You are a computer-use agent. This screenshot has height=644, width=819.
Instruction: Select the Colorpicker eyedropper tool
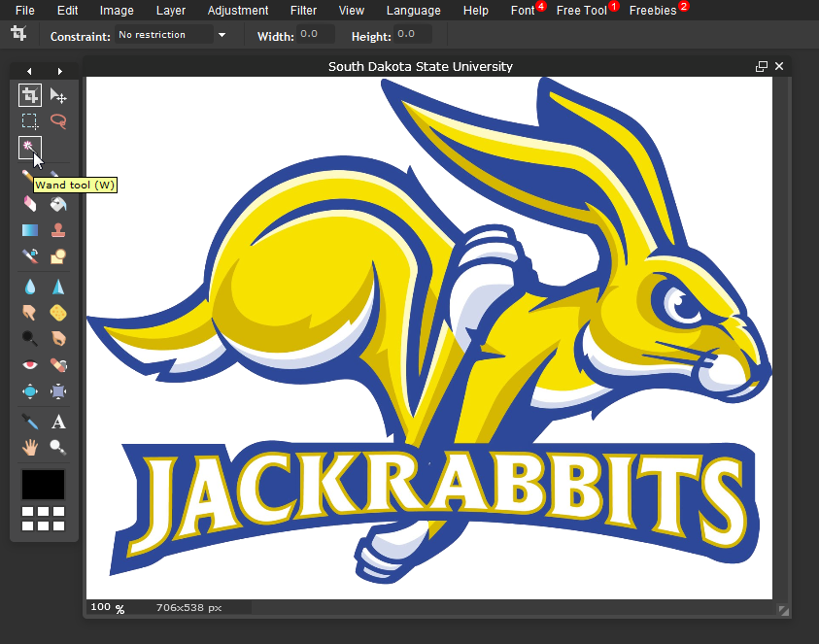coord(30,422)
